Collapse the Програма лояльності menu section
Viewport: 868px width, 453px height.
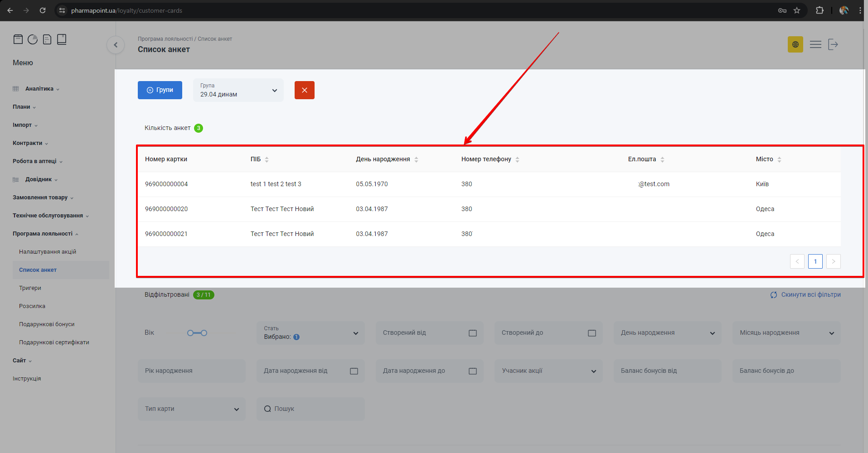click(x=45, y=234)
